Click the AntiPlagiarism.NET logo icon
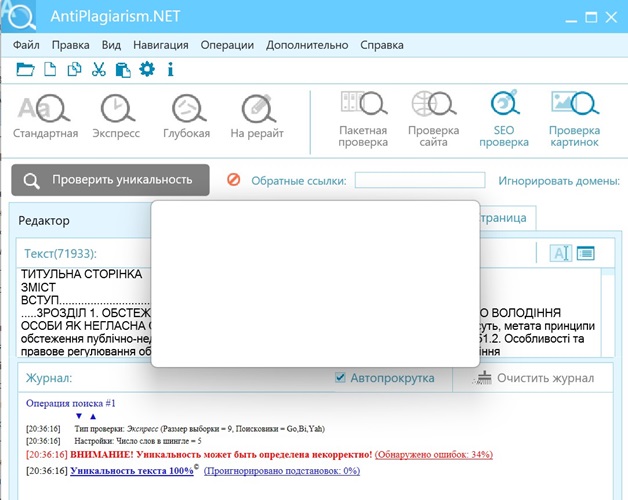628x500 pixels. 19,16
